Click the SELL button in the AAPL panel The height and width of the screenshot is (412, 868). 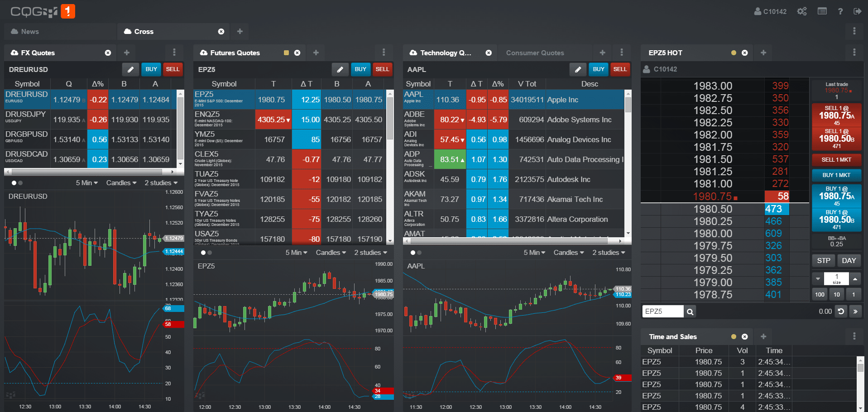pyautogui.click(x=619, y=69)
